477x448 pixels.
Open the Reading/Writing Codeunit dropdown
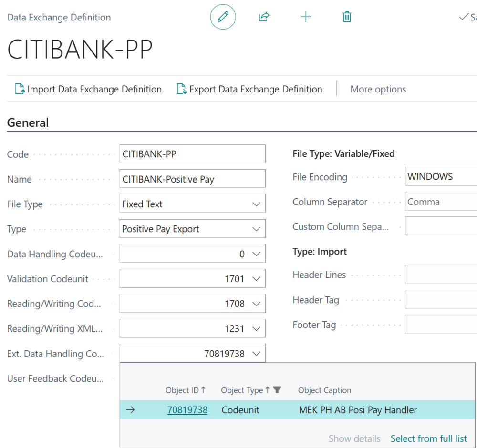pos(257,303)
